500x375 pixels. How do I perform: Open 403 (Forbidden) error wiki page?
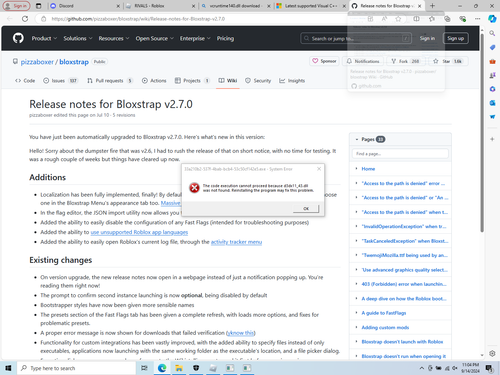tap(404, 284)
